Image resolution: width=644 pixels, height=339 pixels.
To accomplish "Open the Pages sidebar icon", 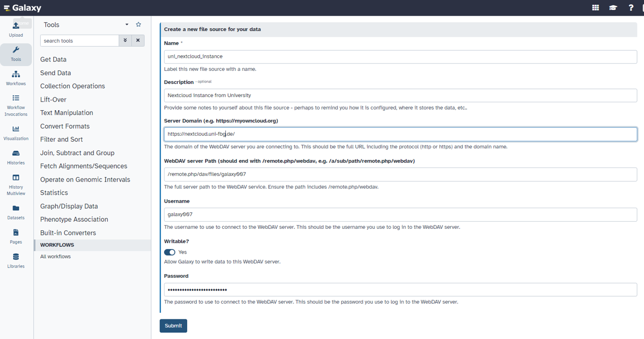I will click(x=16, y=234).
